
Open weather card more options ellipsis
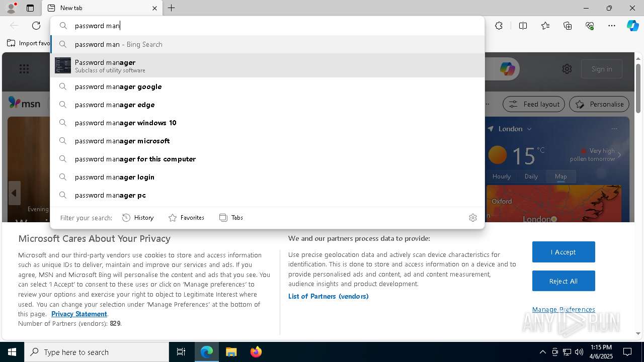point(614,129)
